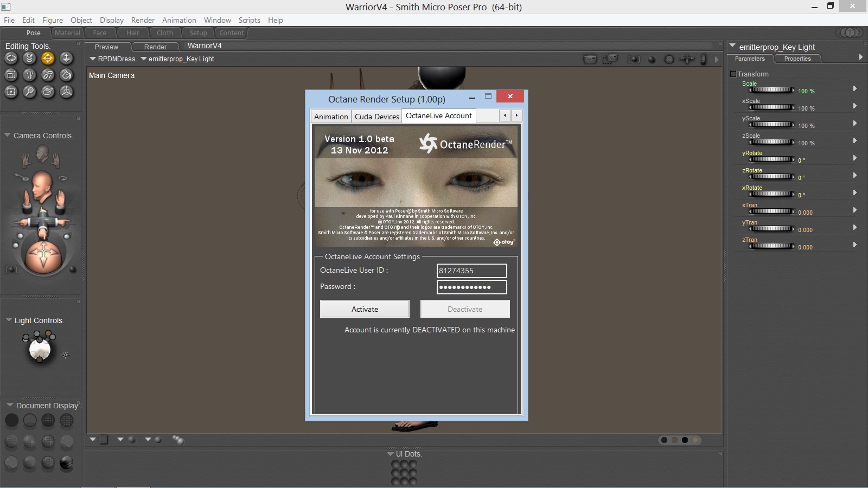Open the Render menu
The image size is (868, 488).
coord(143,20)
